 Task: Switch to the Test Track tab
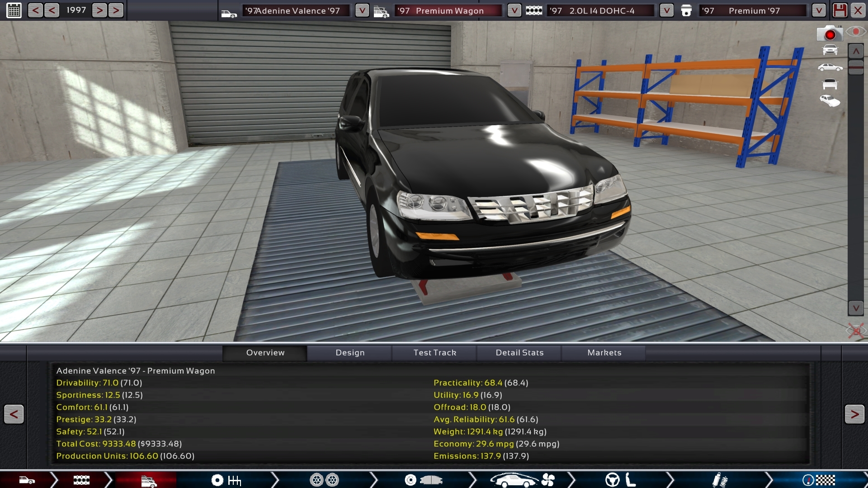434,353
